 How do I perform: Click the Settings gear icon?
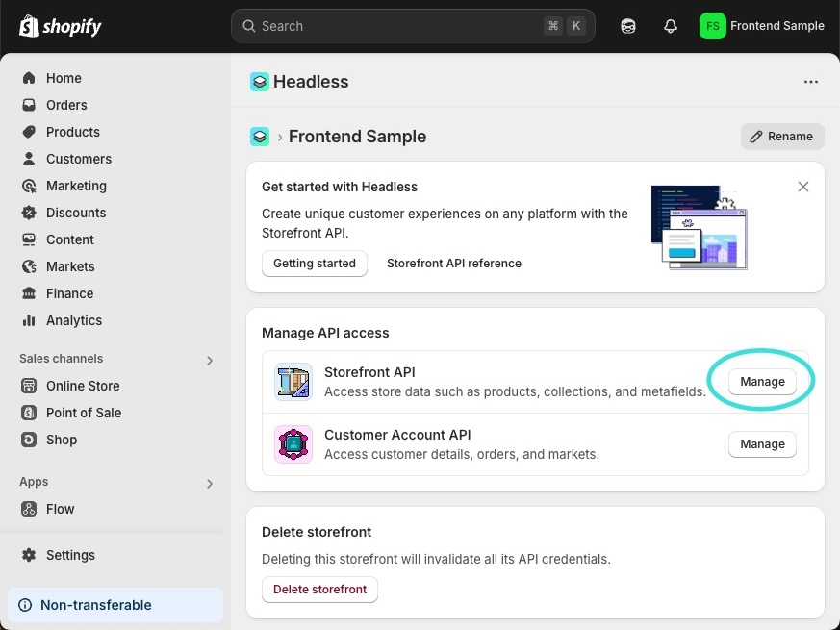[x=29, y=554]
